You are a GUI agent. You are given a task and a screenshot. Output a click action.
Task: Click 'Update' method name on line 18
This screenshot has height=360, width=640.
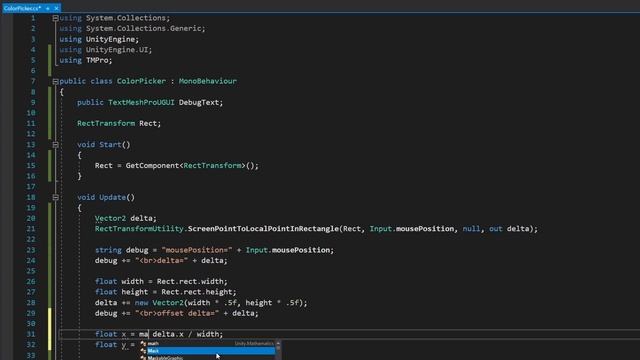click(112, 198)
